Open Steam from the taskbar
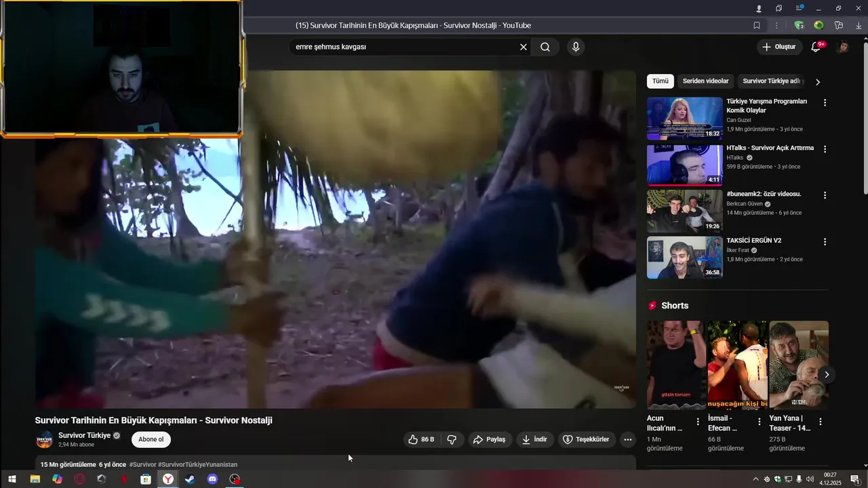 190,479
